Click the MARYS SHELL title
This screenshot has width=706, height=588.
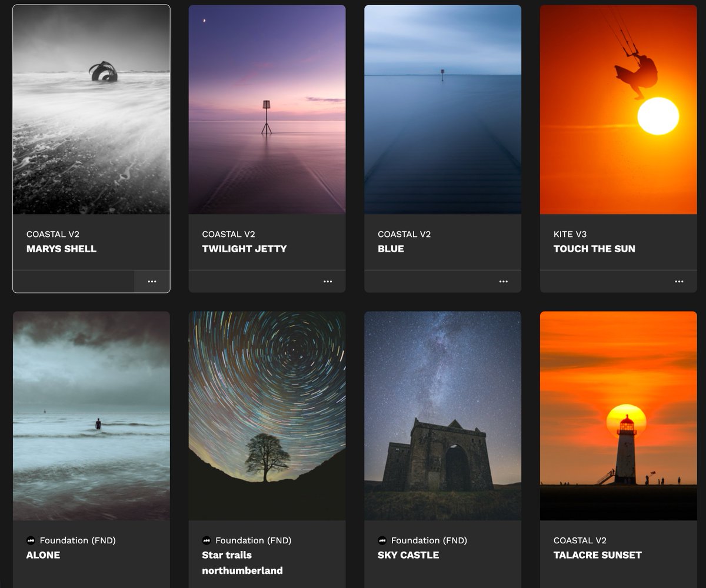click(x=61, y=249)
